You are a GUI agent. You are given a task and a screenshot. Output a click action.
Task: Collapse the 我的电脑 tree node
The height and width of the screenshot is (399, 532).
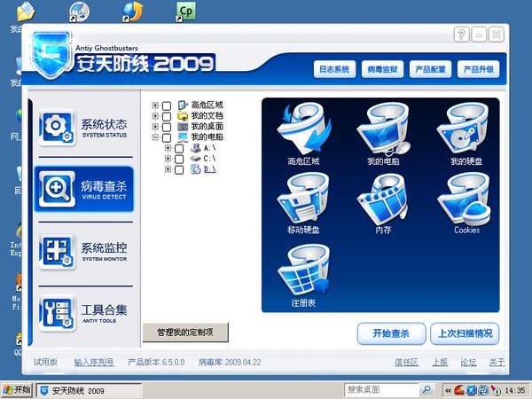pyautogui.click(x=155, y=137)
